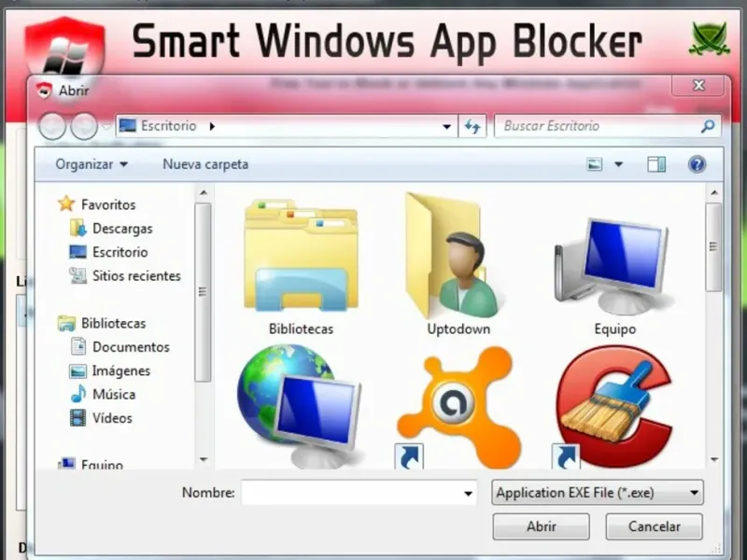Click the Documentos icon in sidebar
This screenshot has width=747, height=560.
pos(78,346)
